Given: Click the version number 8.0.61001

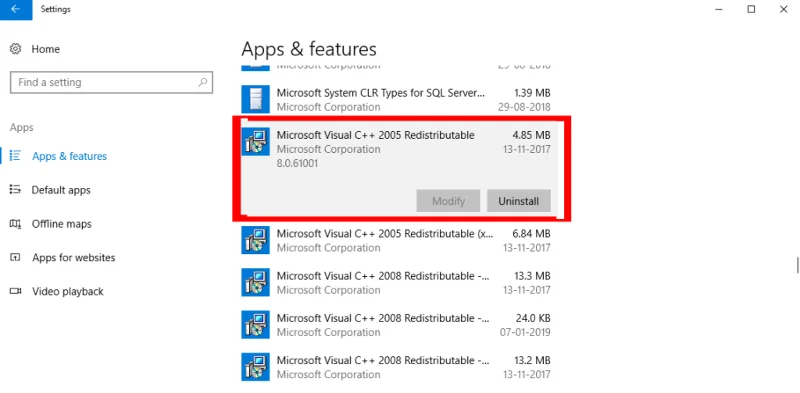Looking at the screenshot, I should click(297, 164).
